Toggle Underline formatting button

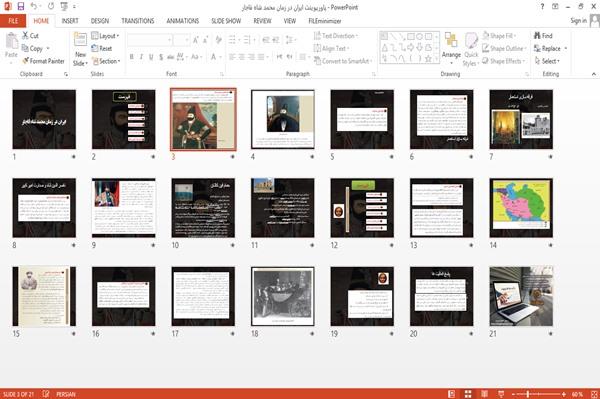[x=151, y=57]
